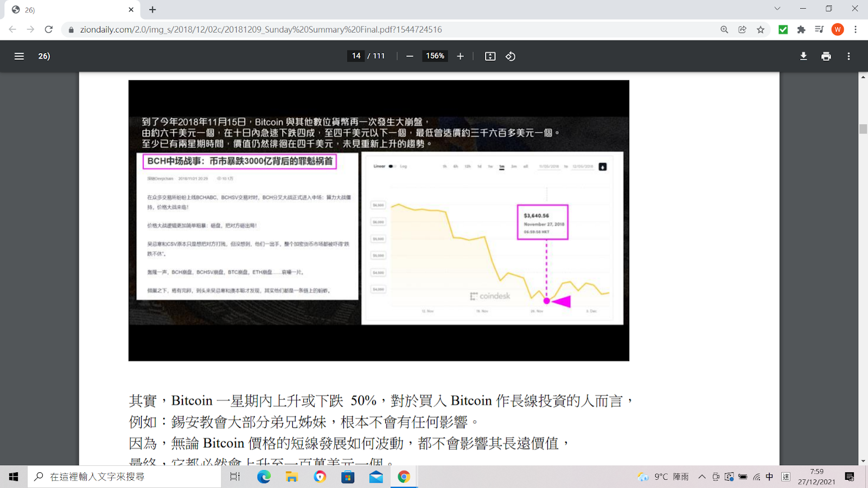Open the Chrome zoom magnifier icon
The image size is (868, 488).
(x=724, y=29)
